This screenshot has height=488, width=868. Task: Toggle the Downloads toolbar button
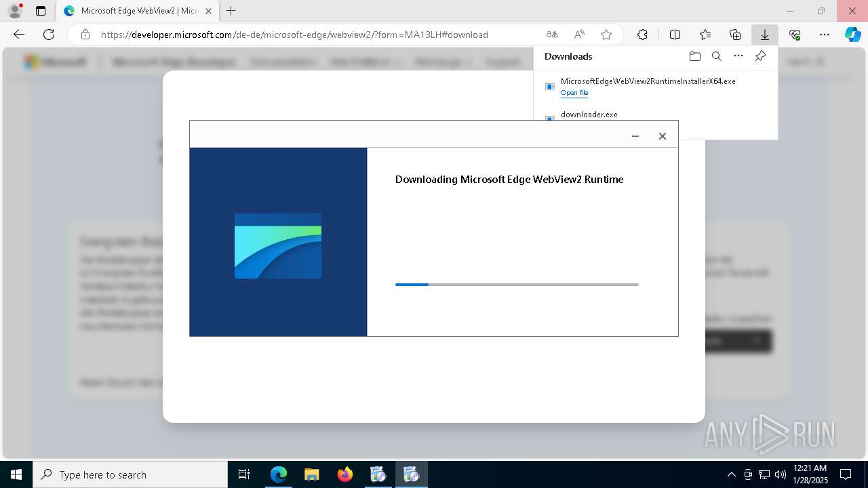tap(764, 35)
